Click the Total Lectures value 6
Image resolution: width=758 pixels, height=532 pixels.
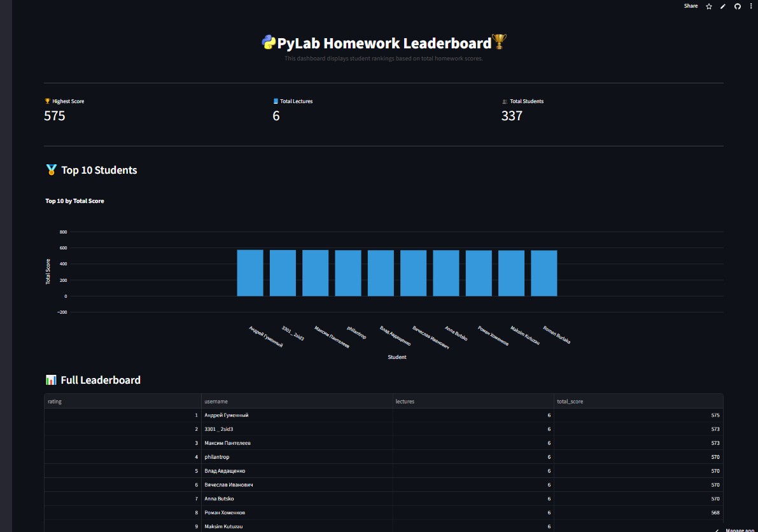pos(276,116)
